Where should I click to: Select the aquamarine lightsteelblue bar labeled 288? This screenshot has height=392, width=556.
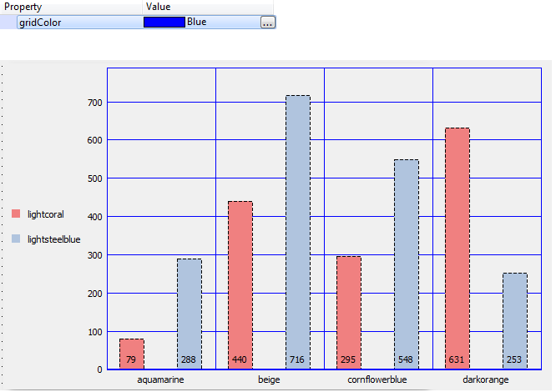(x=189, y=313)
